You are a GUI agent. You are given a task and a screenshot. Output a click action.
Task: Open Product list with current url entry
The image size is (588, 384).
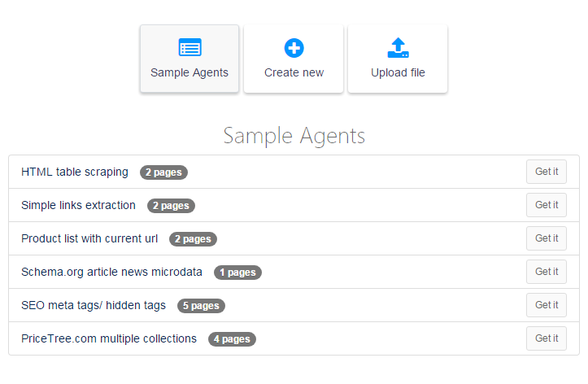pos(89,239)
